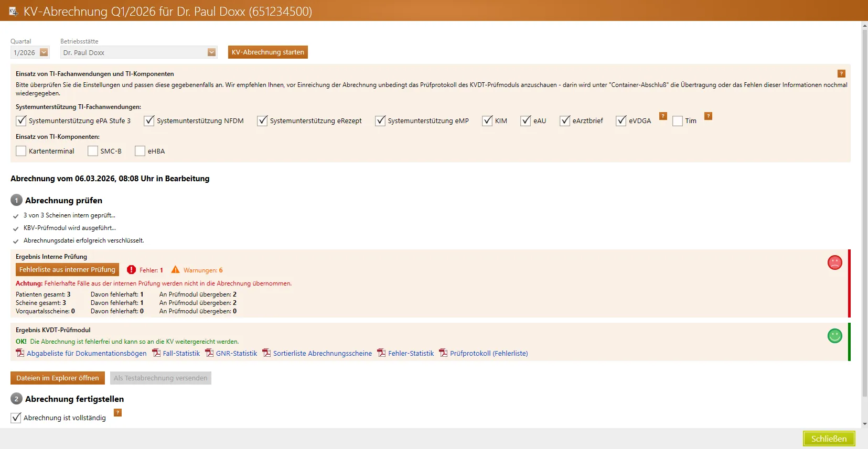Open the Quartal dropdown

pos(44,52)
